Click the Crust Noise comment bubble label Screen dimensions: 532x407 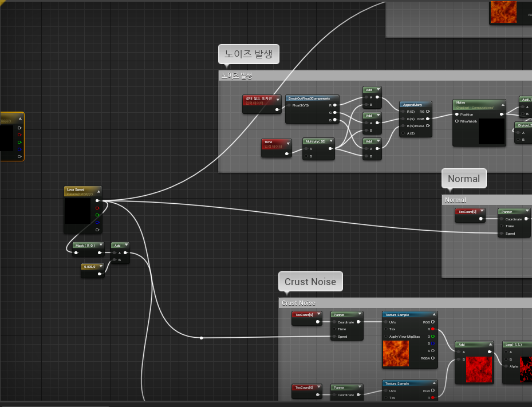pyautogui.click(x=310, y=282)
